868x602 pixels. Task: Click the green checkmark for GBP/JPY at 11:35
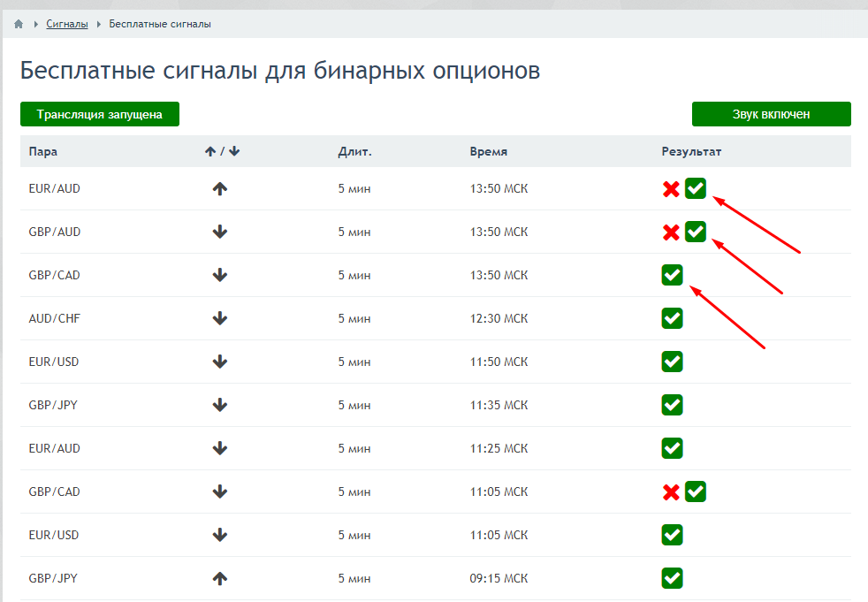coord(672,405)
